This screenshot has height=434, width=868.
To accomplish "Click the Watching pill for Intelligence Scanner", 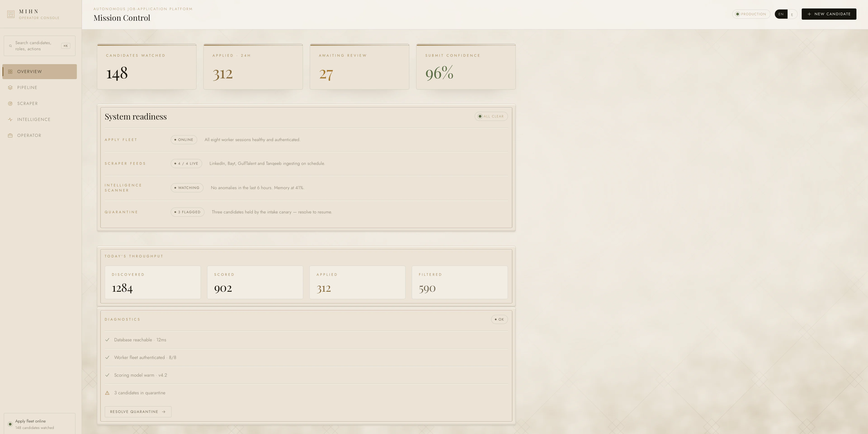I will (187, 188).
